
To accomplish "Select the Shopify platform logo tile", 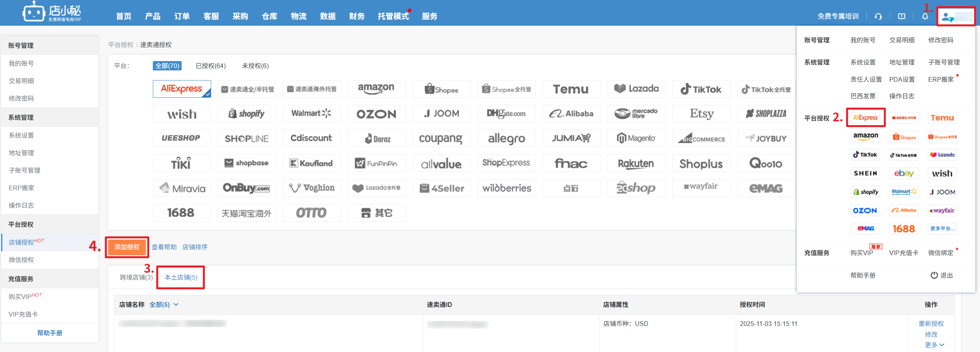I will [247, 114].
